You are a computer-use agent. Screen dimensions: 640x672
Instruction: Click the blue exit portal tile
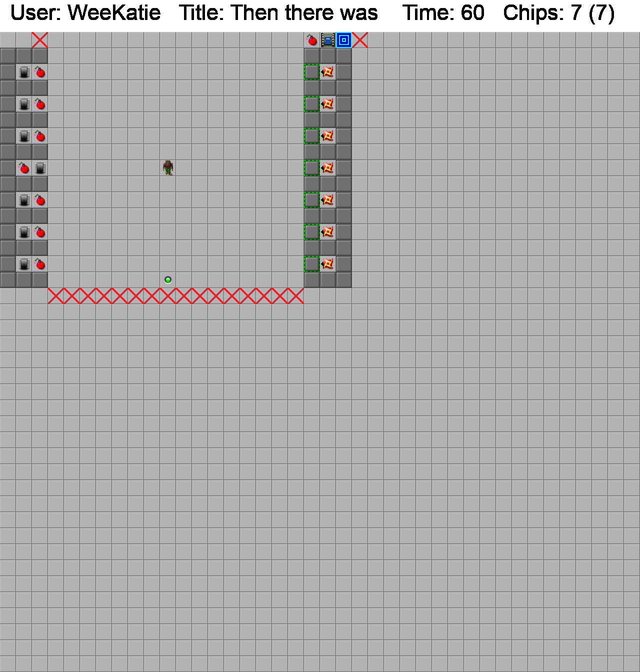pos(344,40)
